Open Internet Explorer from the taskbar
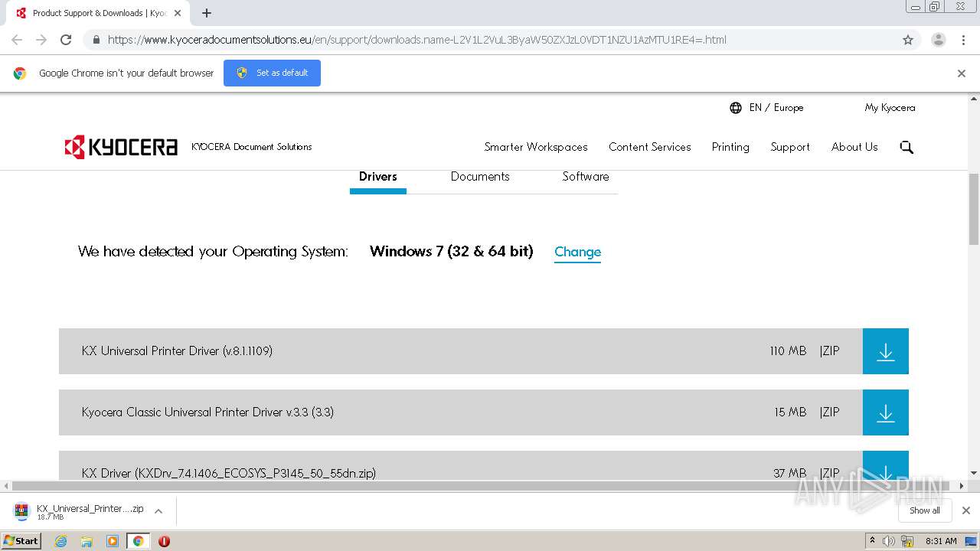Viewport: 980px width, 551px height. click(61, 541)
